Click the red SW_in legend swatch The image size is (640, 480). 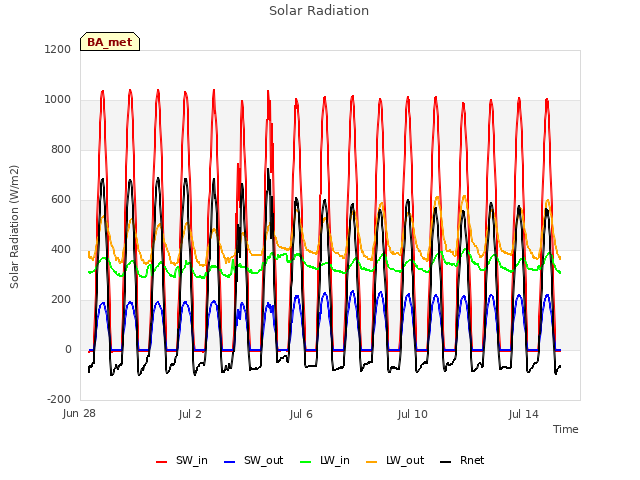[x=162, y=462]
